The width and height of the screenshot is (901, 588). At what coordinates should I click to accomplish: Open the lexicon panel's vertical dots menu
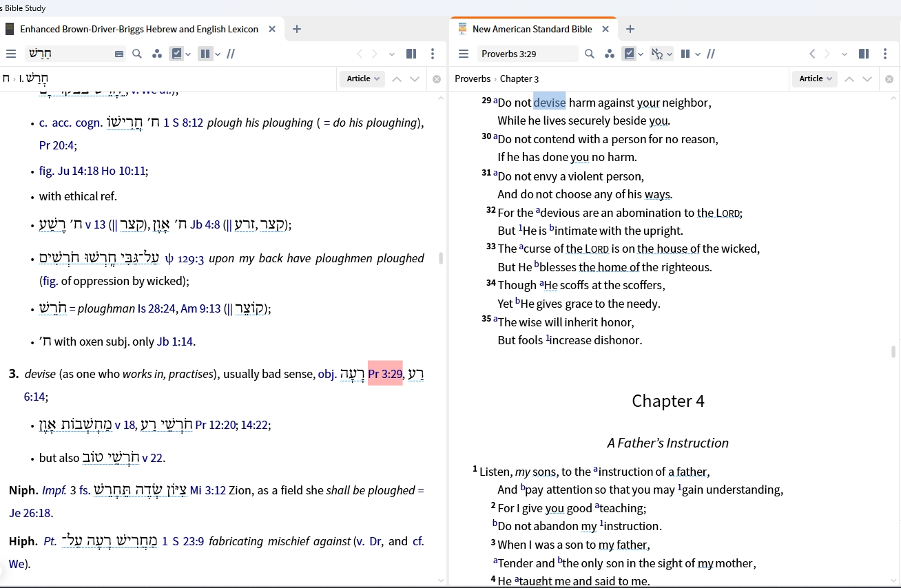[433, 54]
